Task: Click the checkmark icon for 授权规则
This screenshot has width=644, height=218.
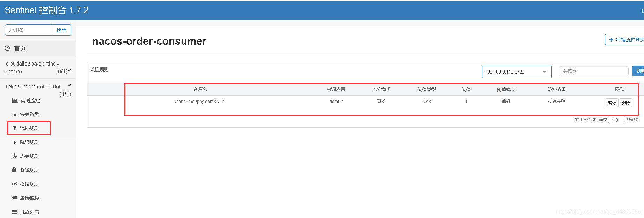Action: click(15, 184)
